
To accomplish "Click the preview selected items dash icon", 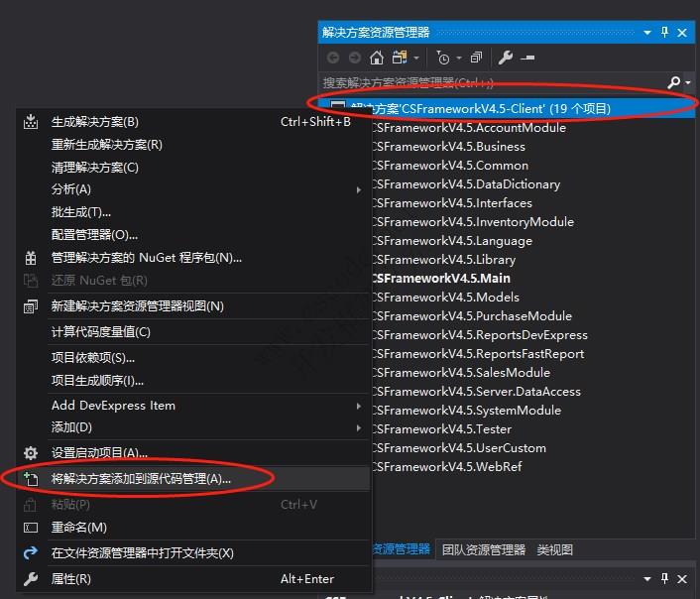I will [527, 58].
